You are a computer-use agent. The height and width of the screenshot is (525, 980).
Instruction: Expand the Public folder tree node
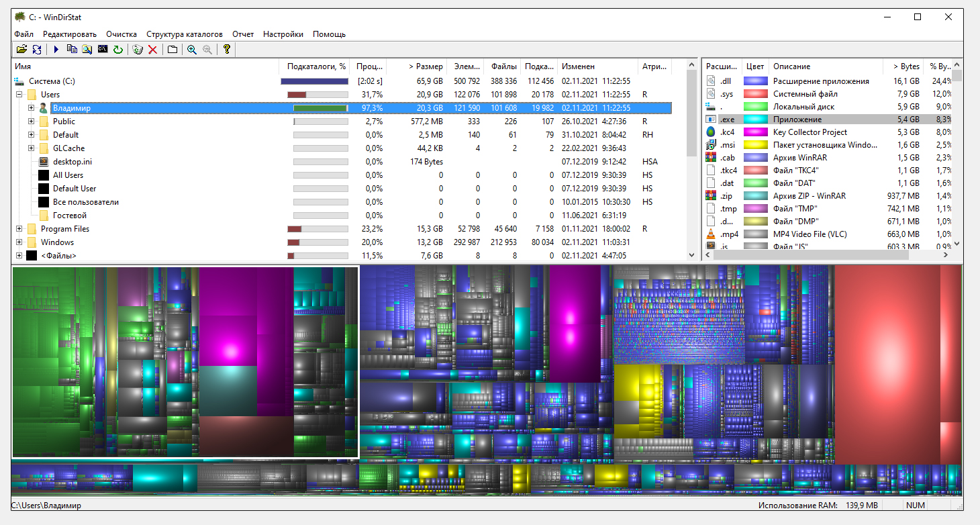point(32,122)
